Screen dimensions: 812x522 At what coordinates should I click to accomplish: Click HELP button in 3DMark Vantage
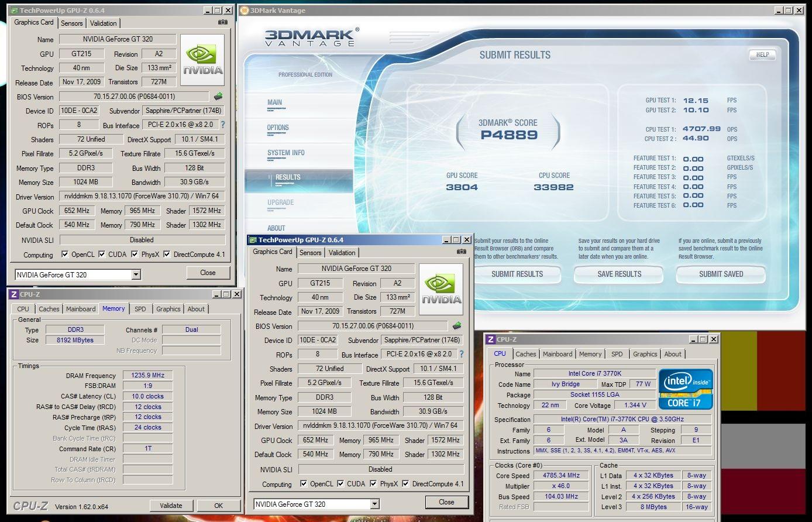tap(762, 54)
